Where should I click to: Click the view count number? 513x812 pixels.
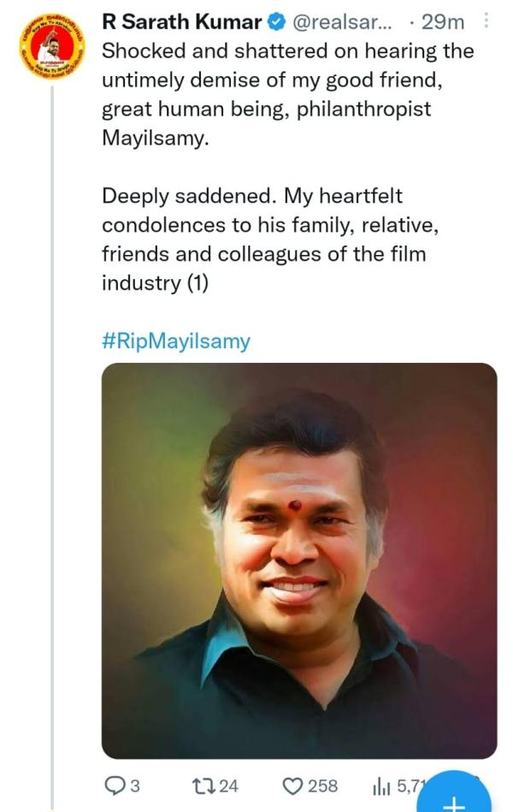tap(407, 785)
